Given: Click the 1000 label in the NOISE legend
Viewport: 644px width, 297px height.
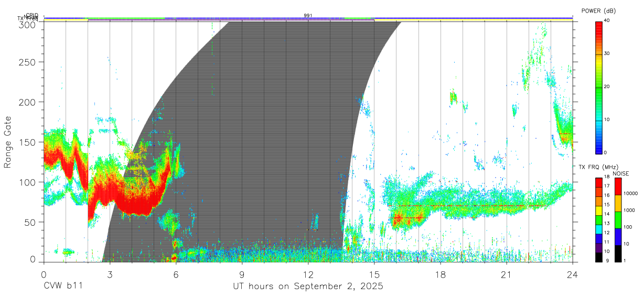Looking at the screenshot, I should pos(629,210).
